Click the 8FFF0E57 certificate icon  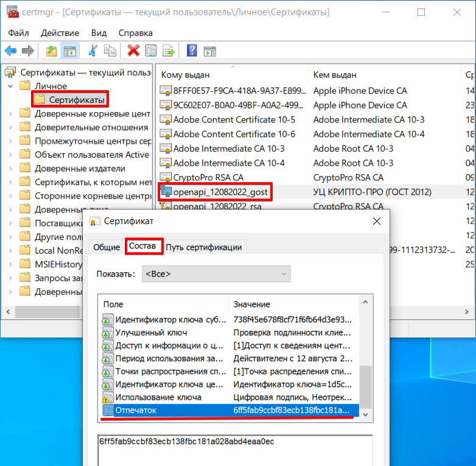166,91
